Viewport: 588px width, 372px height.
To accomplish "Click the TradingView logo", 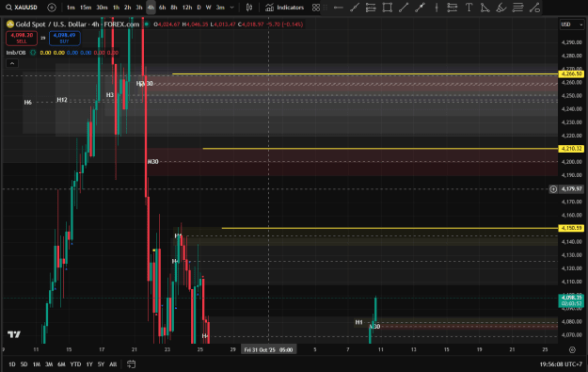I will point(14,334).
